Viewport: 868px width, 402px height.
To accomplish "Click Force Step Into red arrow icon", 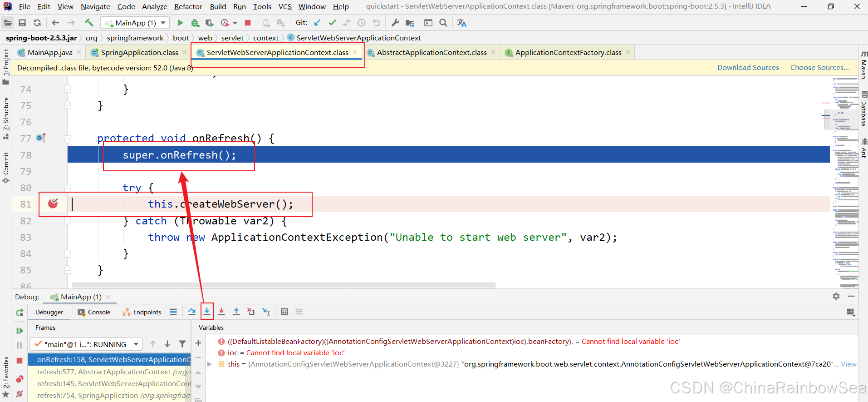I will click(x=221, y=312).
